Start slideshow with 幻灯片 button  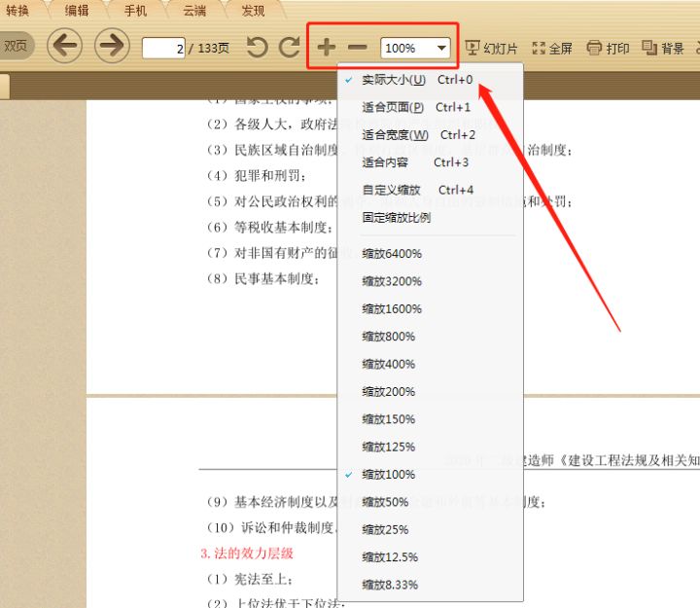pyautogui.click(x=491, y=48)
